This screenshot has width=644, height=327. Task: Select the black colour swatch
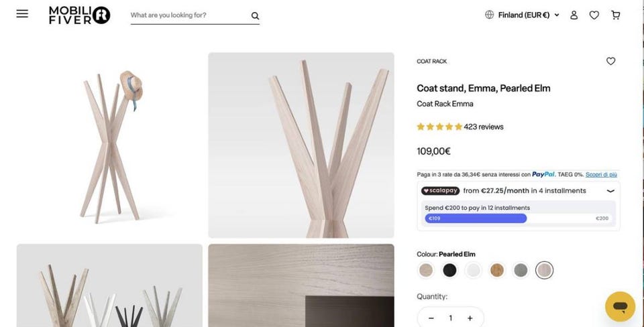449,271
